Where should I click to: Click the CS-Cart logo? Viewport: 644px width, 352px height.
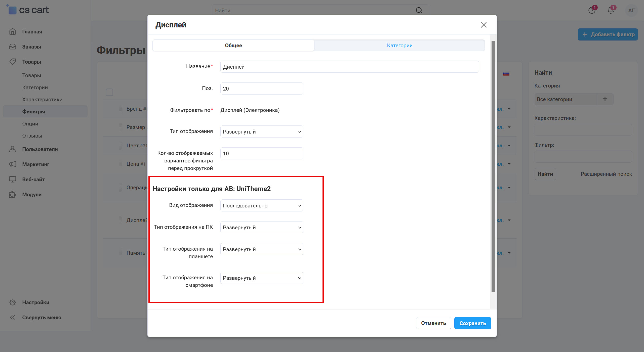pyautogui.click(x=28, y=10)
